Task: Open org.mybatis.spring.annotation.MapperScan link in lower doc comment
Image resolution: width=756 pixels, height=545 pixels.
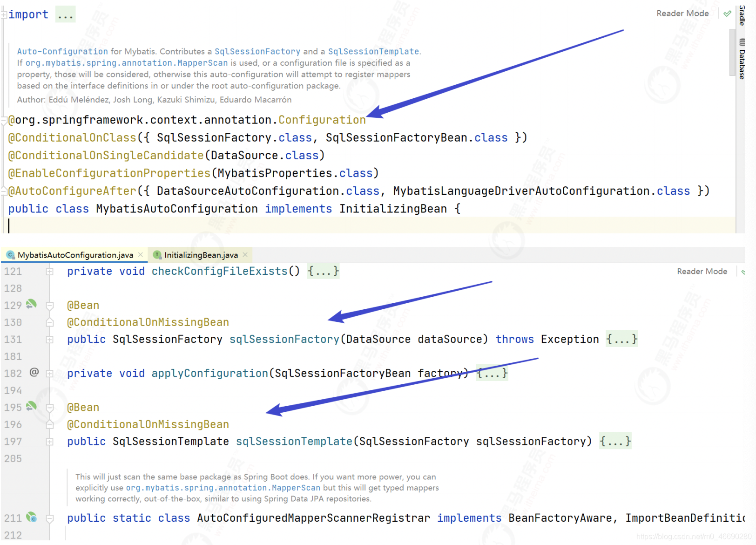Action: click(x=223, y=488)
